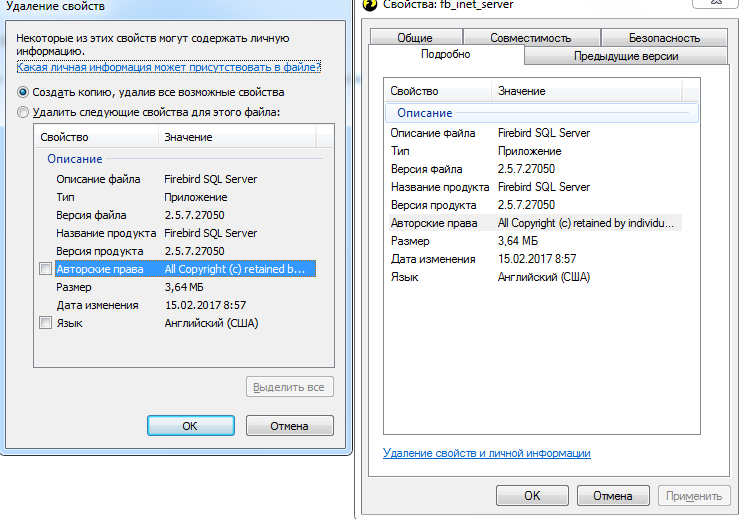Image resolution: width=743 pixels, height=519 pixels.
Task: Click '15.02.2017 8:57' value in properties window
Action: [x=537, y=259]
